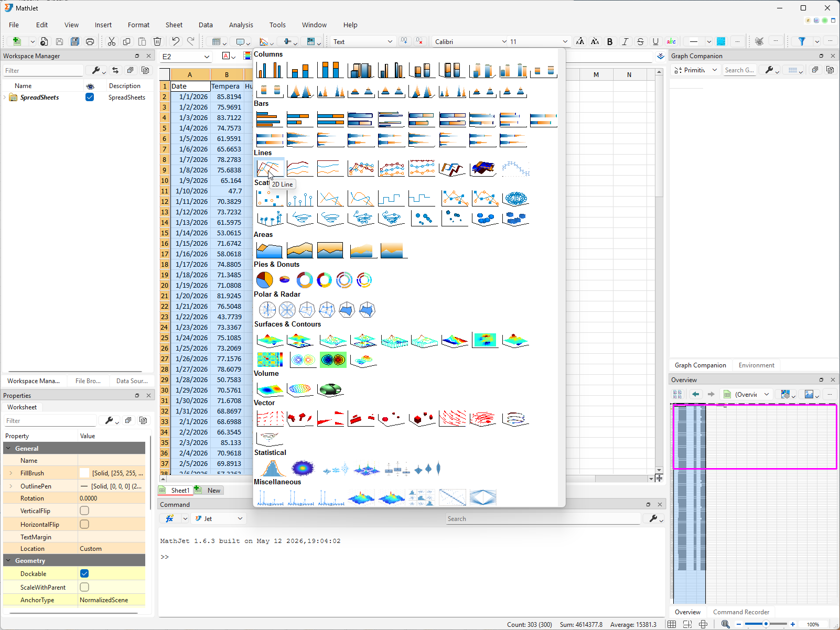Image resolution: width=840 pixels, height=630 pixels.
Task: Open the Analysis menu
Action: click(x=241, y=25)
